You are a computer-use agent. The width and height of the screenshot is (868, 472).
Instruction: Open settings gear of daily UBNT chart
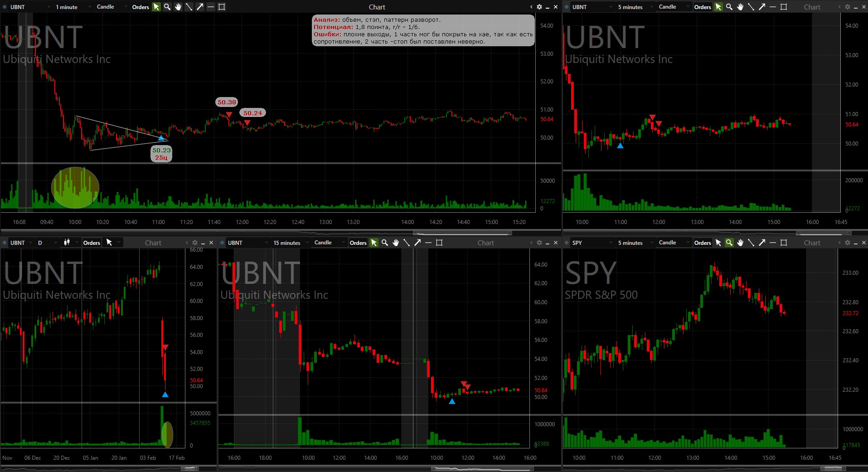pyautogui.click(x=195, y=243)
